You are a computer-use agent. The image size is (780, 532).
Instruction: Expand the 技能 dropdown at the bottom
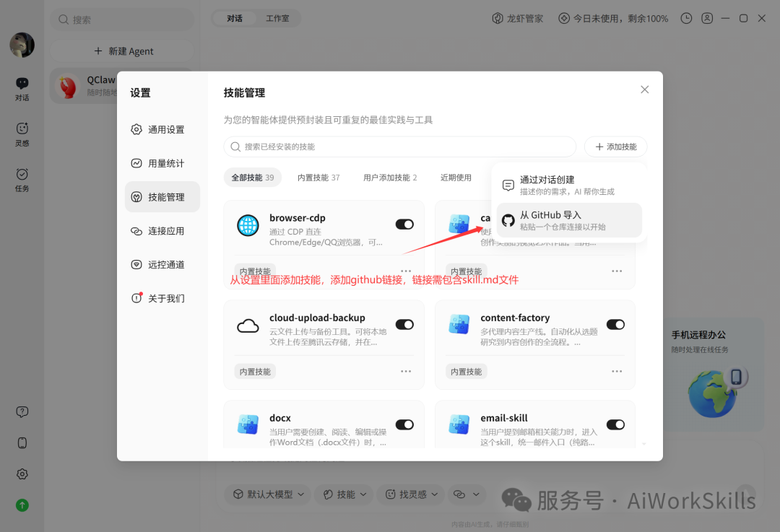(343, 494)
